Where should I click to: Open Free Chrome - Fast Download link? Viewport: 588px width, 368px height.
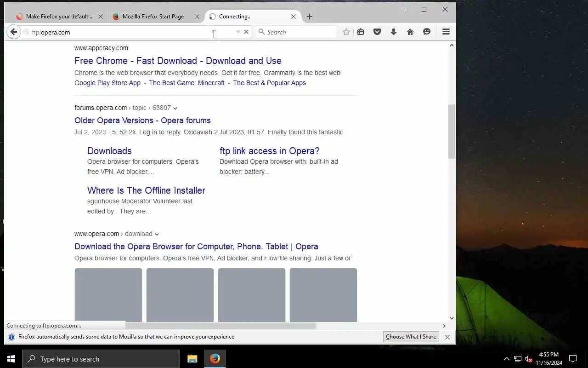pyautogui.click(x=178, y=61)
